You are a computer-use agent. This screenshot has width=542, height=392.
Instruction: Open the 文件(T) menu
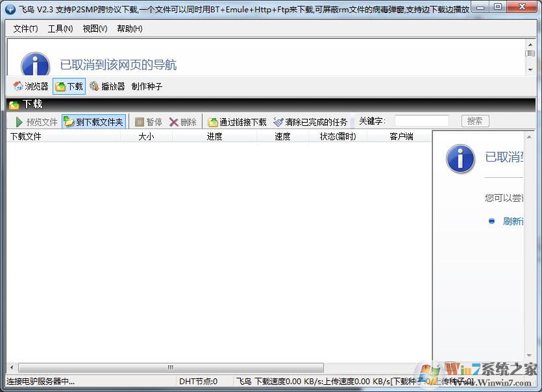(x=25, y=29)
